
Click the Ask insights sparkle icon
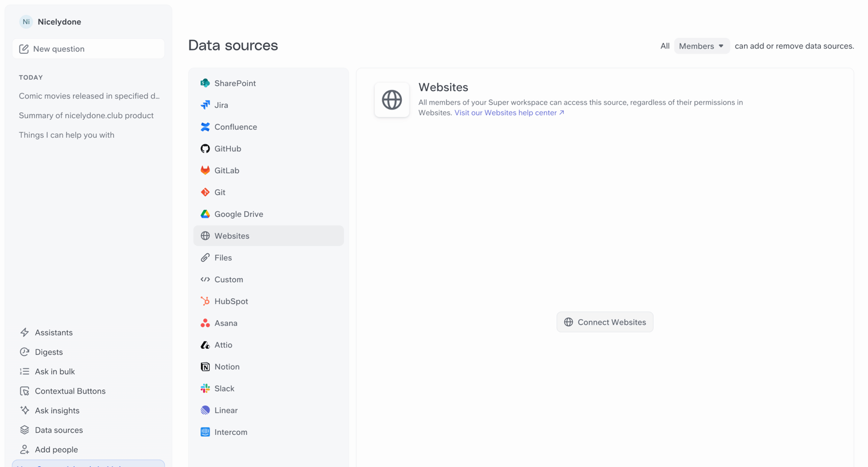[24, 411]
